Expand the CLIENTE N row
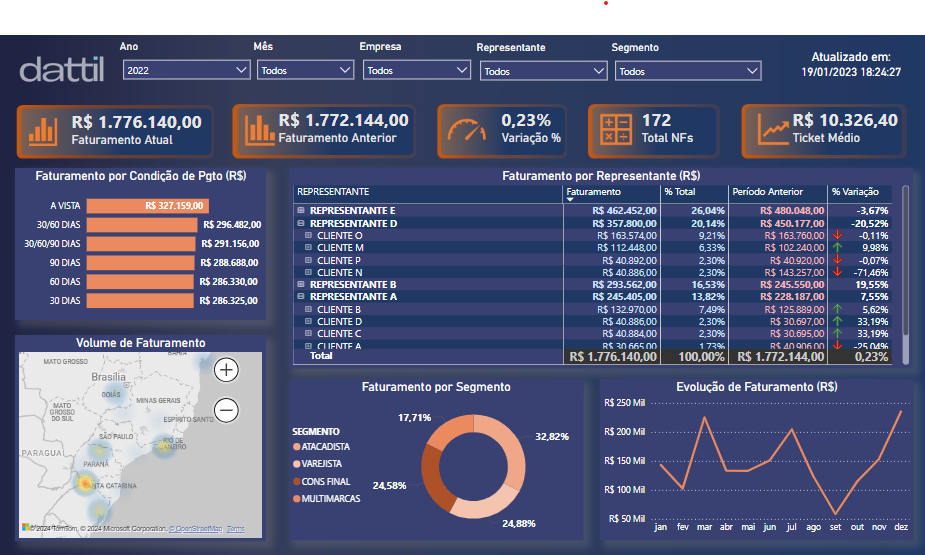Screen dimensions: 925x555 [x=308, y=272]
